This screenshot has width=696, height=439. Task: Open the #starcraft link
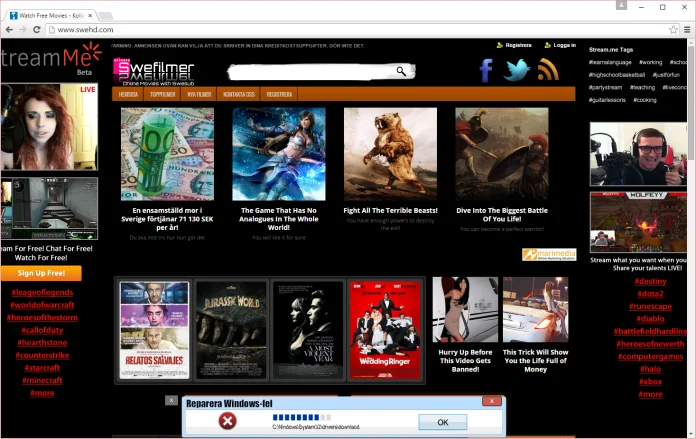pos(42,368)
